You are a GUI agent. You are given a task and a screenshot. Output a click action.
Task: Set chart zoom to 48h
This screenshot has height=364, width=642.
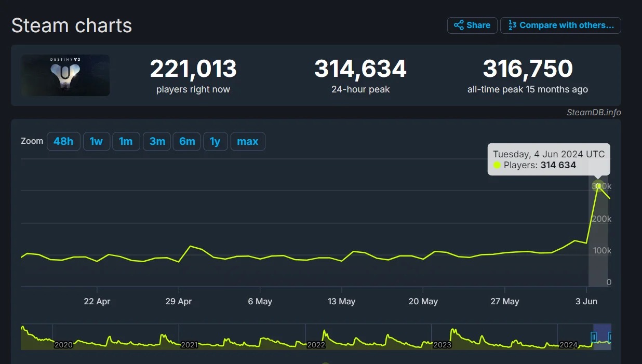coord(63,141)
